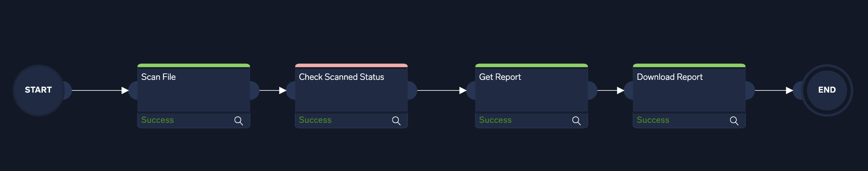Select the START node
The image size is (868, 171).
coord(38,90)
